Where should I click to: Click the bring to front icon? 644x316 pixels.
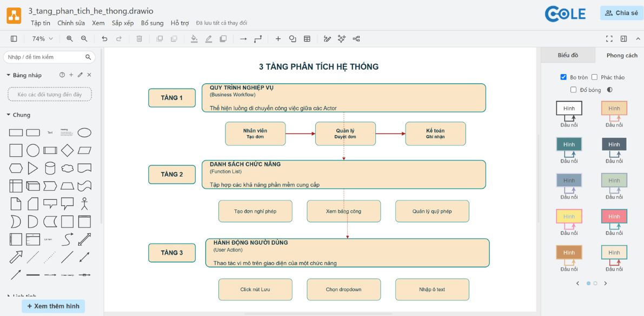coord(160,38)
